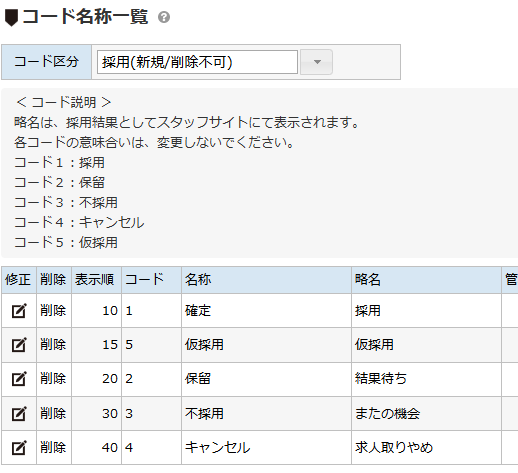Click 削除 for the 不採用 row
Image resolution: width=518 pixels, height=473 pixels.
(x=53, y=413)
